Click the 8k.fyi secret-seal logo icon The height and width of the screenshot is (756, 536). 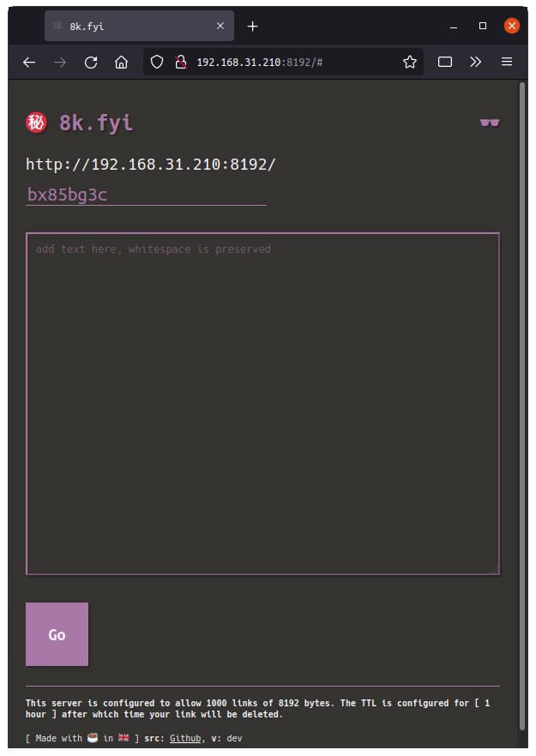(x=36, y=122)
